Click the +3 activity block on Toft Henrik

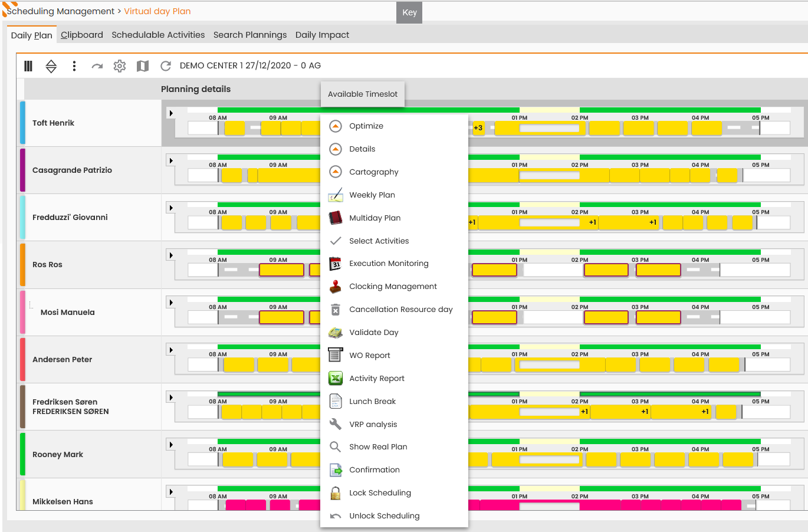[x=478, y=128]
